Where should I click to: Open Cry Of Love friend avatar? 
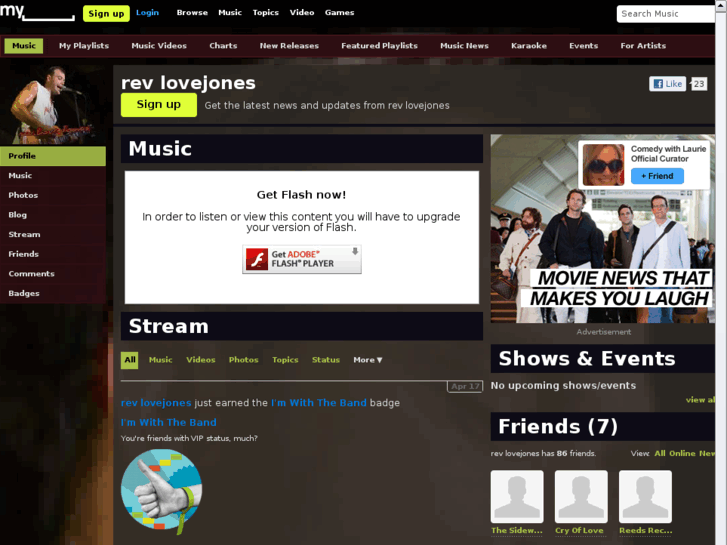581,496
